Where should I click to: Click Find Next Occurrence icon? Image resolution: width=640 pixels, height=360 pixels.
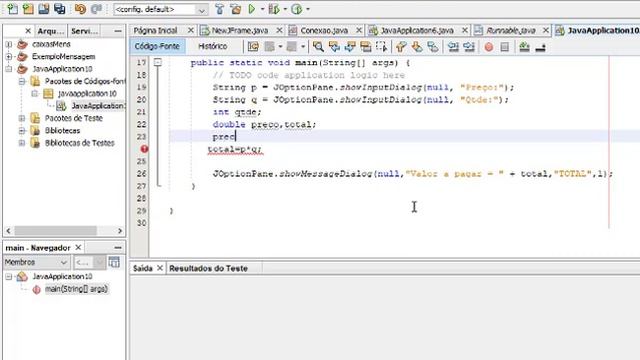tap(350, 47)
